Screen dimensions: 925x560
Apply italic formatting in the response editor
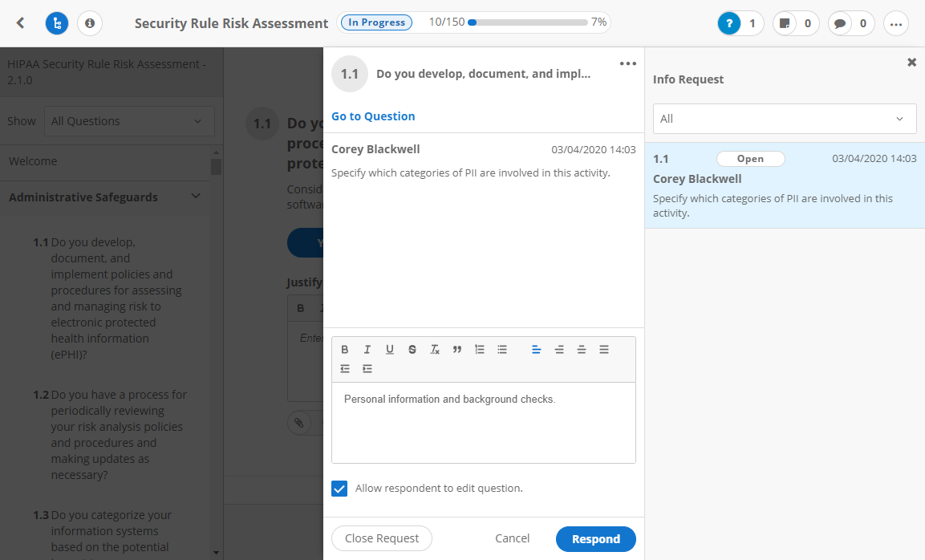coord(367,349)
